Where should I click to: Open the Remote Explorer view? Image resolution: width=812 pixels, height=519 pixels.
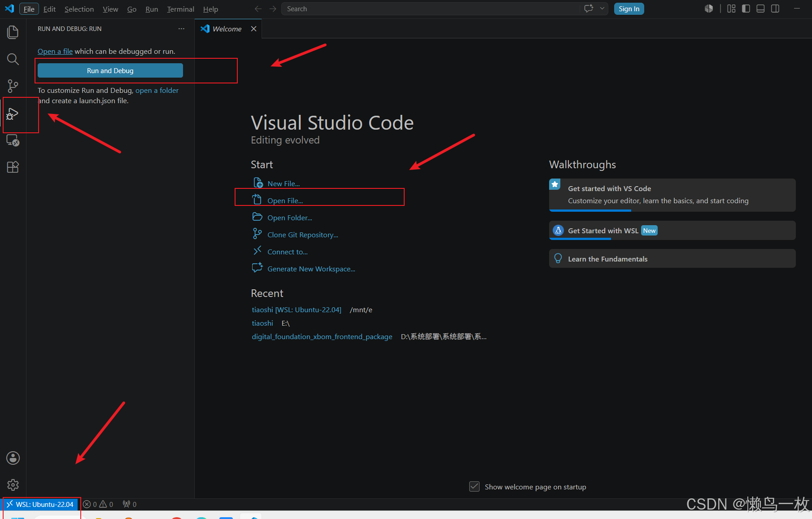coord(13,140)
